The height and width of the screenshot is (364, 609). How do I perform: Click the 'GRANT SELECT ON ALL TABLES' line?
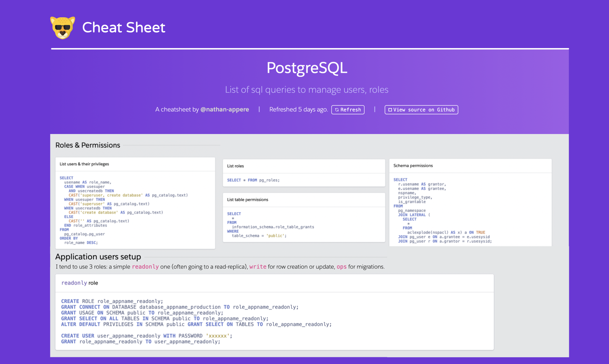point(165,318)
